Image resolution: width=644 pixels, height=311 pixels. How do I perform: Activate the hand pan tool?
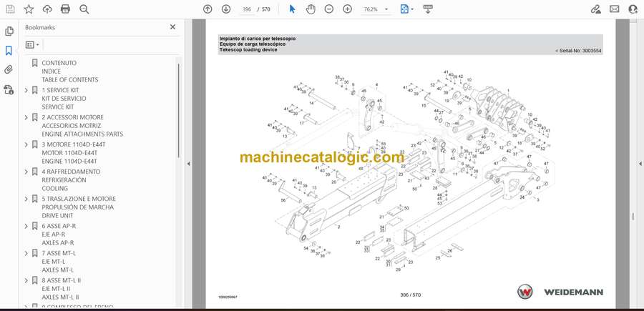tap(311, 9)
